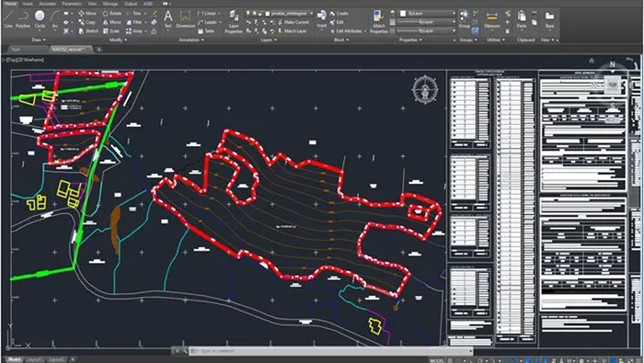Click Edit Attributes button
Screen dimensions: 644x363
pos(346,31)
